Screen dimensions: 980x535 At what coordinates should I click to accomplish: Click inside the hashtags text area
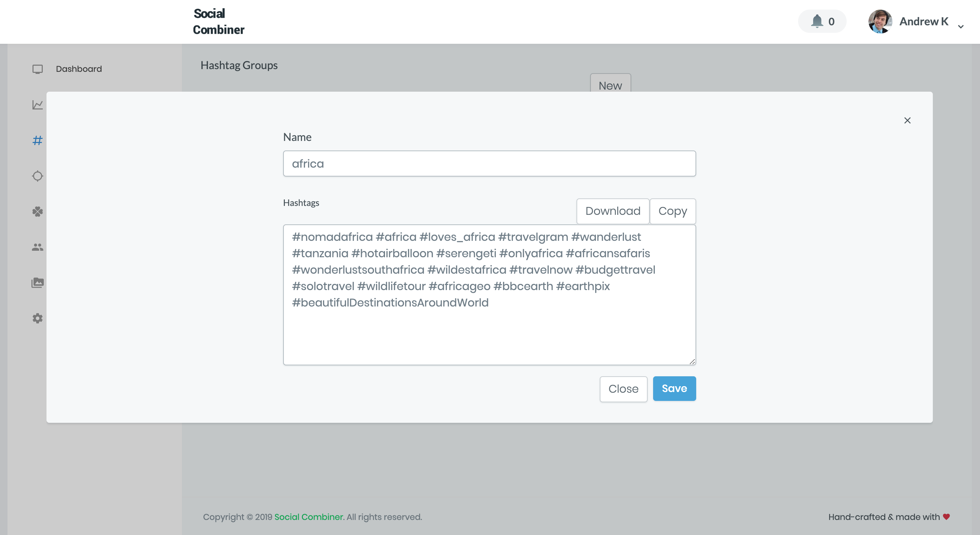489,293
